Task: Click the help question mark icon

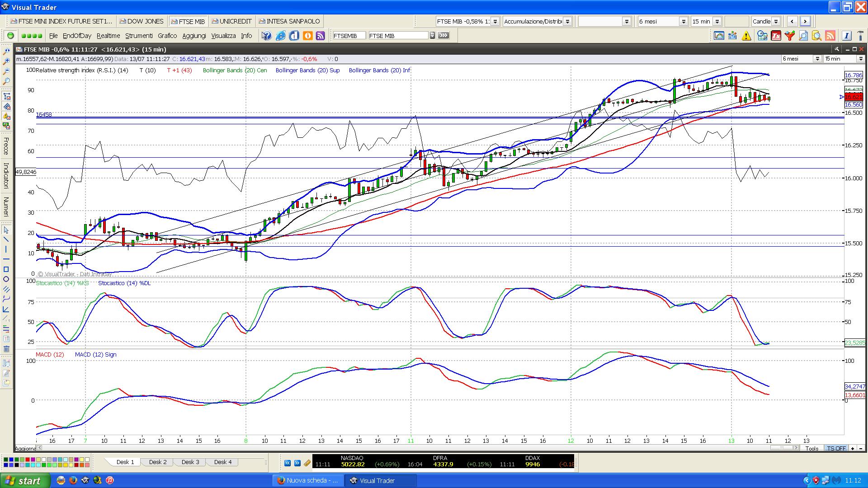Action: [x=267, y=36]
